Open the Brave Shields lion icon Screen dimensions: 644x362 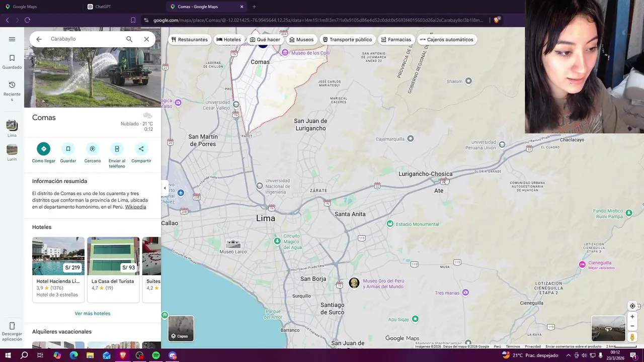click(x=497, y=20)
